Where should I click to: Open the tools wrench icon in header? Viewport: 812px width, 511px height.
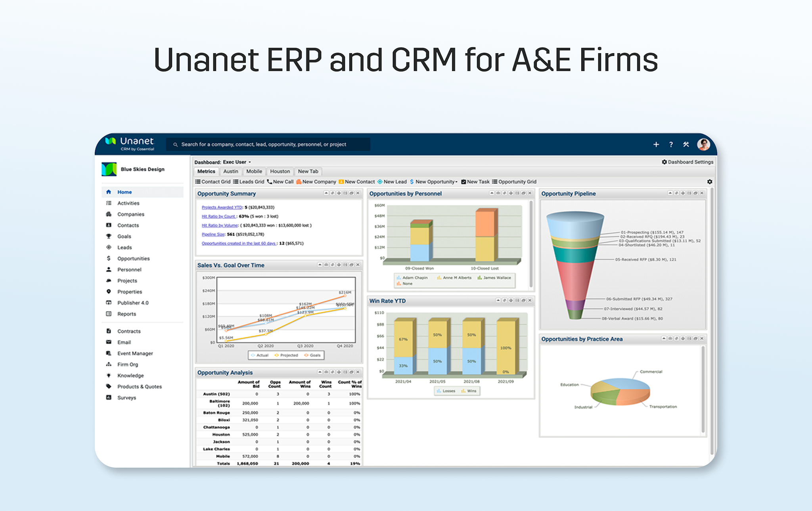coord(686,144)
